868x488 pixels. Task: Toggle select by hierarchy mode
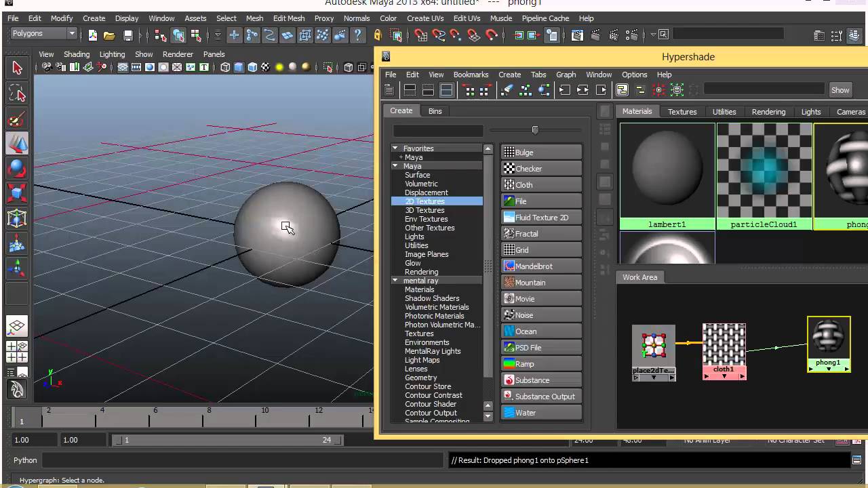[161, 35]
